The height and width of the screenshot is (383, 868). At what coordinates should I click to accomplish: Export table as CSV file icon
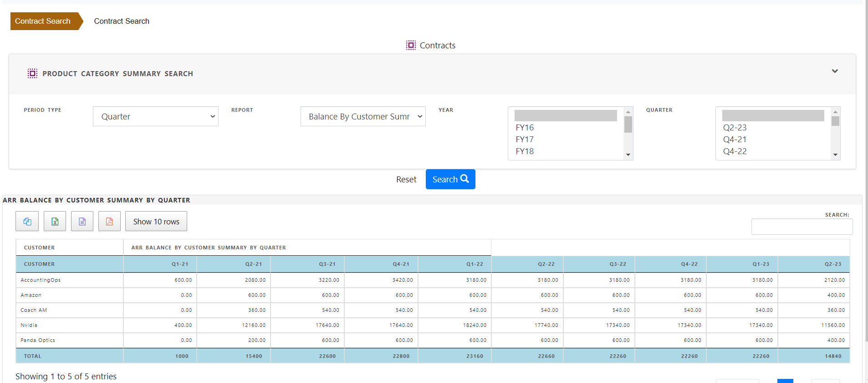coord(82,221)
